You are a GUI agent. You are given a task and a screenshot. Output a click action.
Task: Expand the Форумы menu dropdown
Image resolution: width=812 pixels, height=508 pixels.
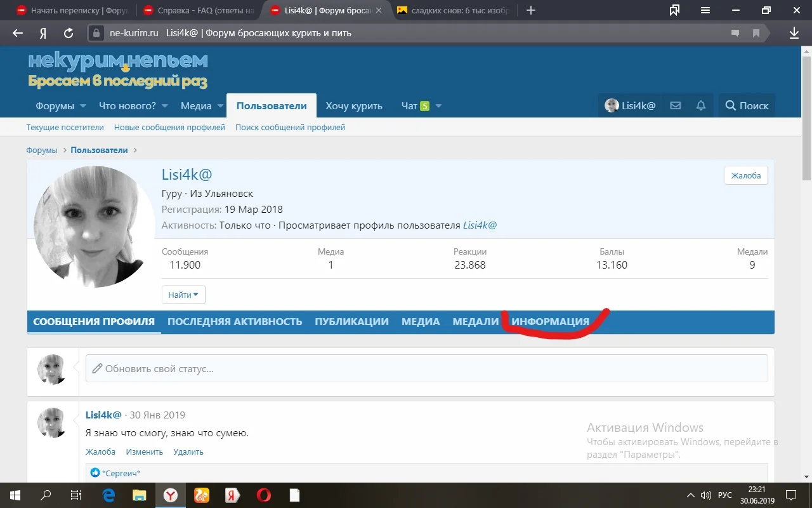tap(81, 106)
